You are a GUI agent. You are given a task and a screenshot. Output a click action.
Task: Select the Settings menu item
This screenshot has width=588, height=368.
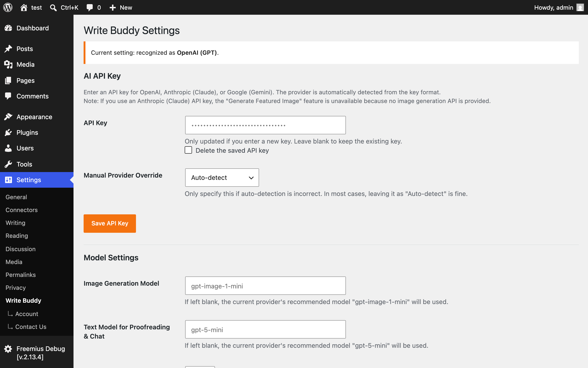tap(37, 180)
